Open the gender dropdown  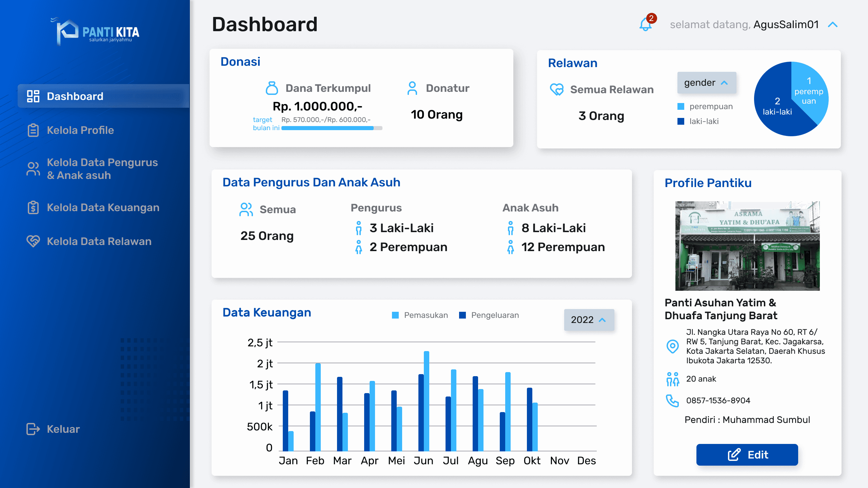click(707, 83)
